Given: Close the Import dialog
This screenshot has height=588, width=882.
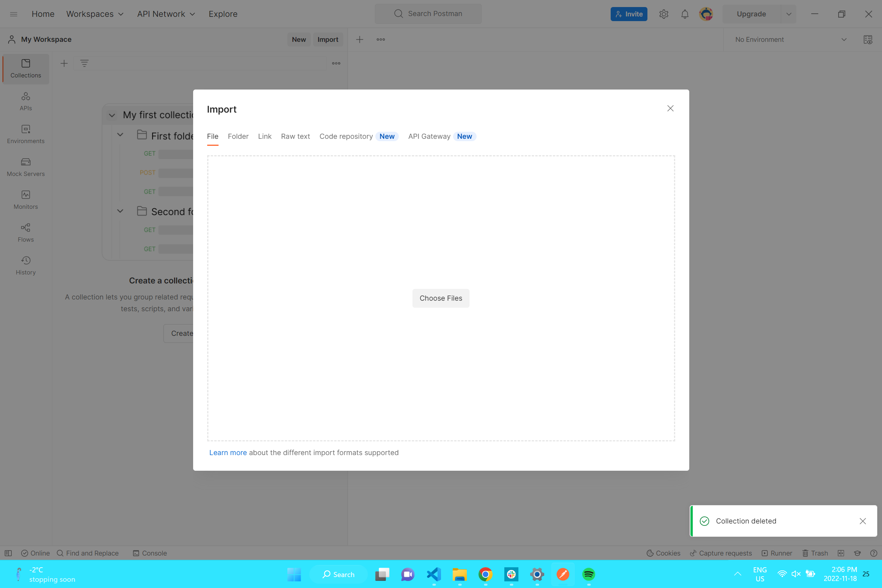Looking at the screenshot, I should [670, 108].
